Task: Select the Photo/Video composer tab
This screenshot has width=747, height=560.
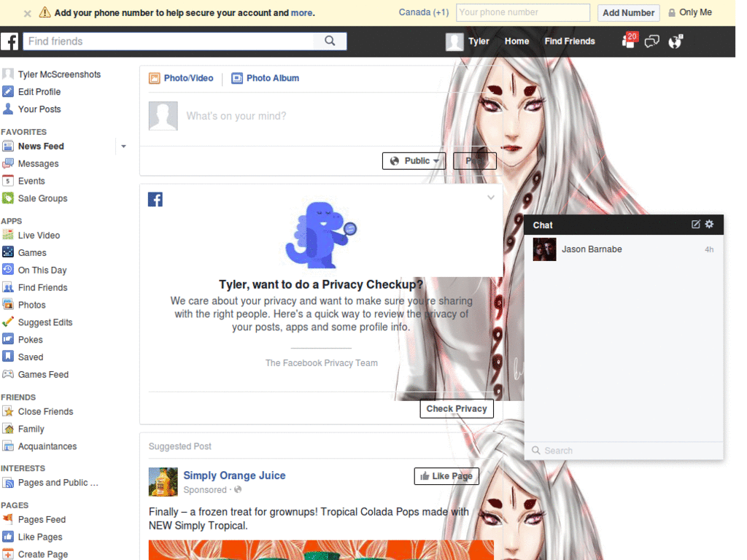Action: point(181,78)
